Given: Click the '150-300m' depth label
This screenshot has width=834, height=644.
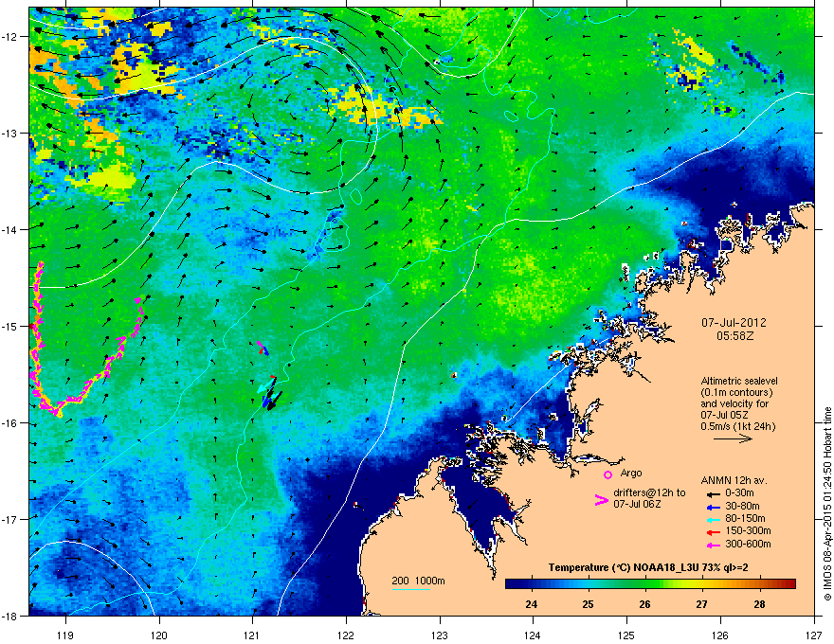Looking at the screenshot, I should (748, 530).
